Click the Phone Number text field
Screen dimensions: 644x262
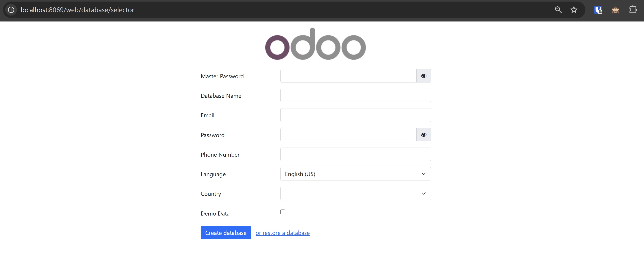355,154
